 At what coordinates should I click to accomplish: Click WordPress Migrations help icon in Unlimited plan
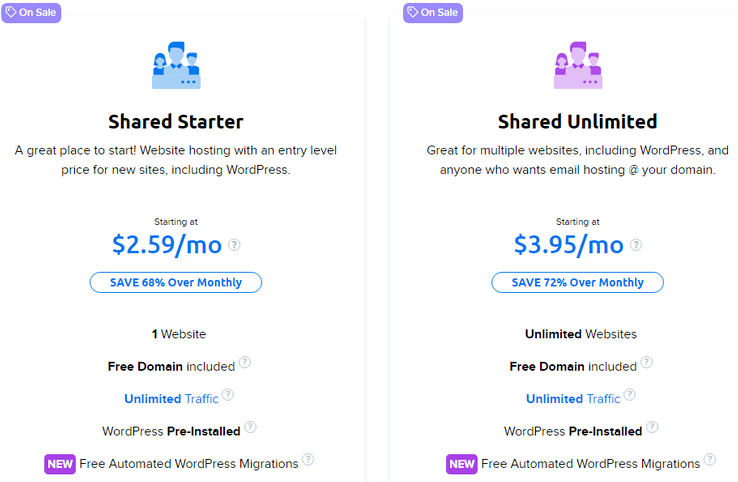pyautogui.click(x=710, y=460)
